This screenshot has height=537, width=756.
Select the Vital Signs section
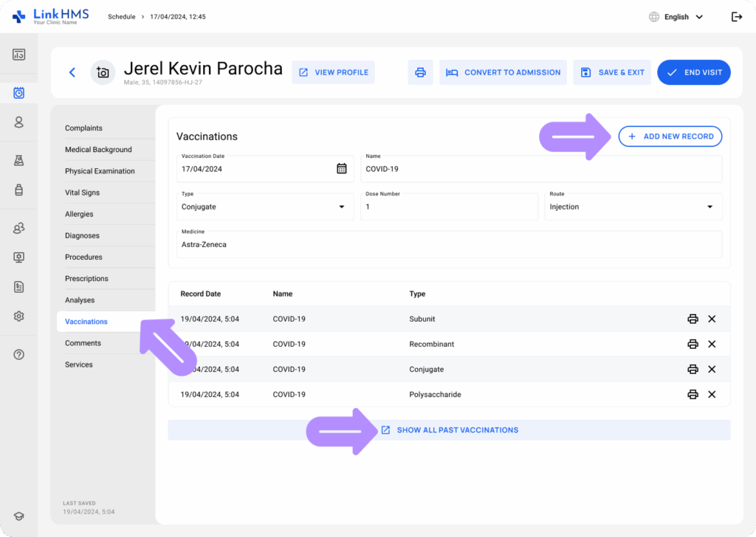point(82,193)
